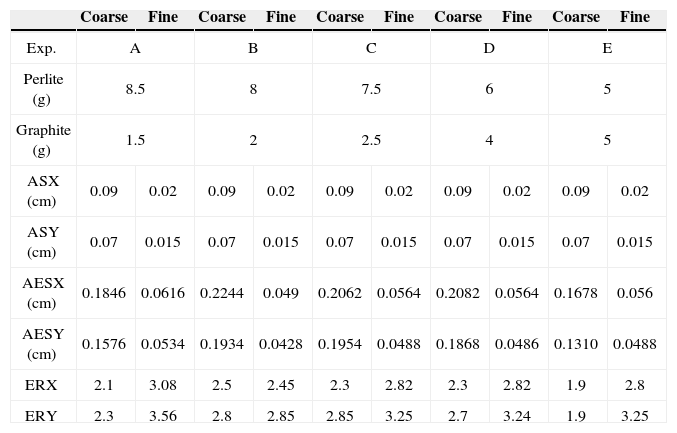Click the 'Exp.' row label cell
The width and height of the screenshot is (677, 433).
(x=41, y=48)
